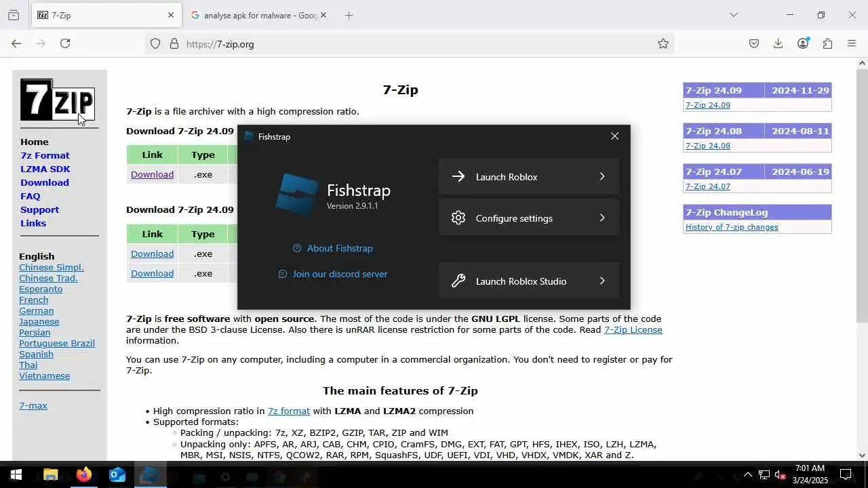
Task: Open the 7-Zip 24.07 news link
Action: (x=708, y=186)
